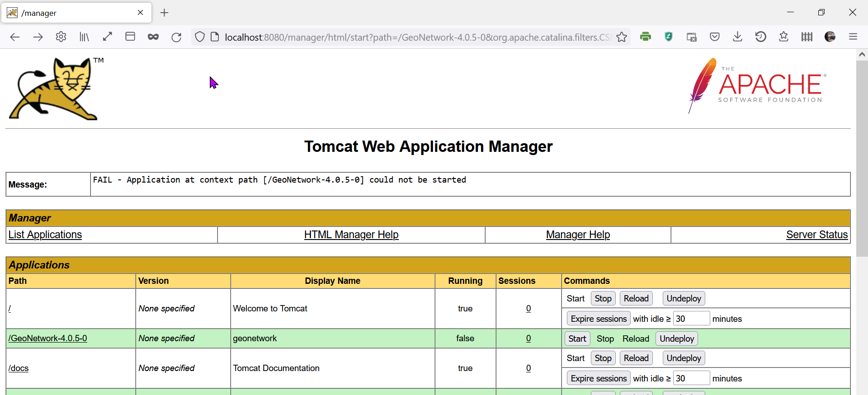The height and width of the screenshot is (395, 868).
Task: View sessions count for geonetwork
Action: (x=528, y=339)
